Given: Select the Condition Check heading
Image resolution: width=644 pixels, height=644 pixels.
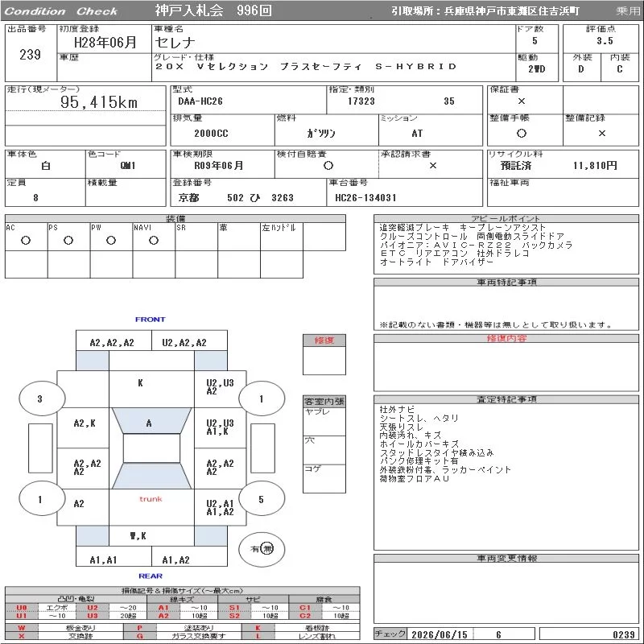Looking at the screenshot, I should tap(61, 11).
